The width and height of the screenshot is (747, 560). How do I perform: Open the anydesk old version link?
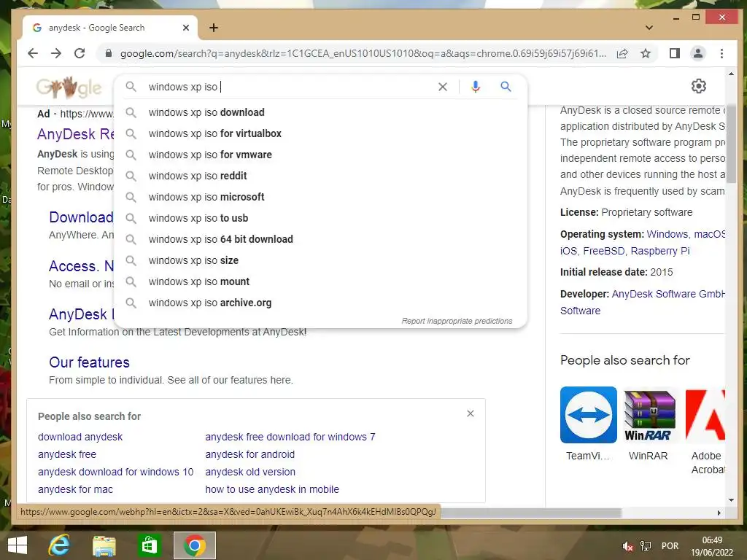pos(250,472)
